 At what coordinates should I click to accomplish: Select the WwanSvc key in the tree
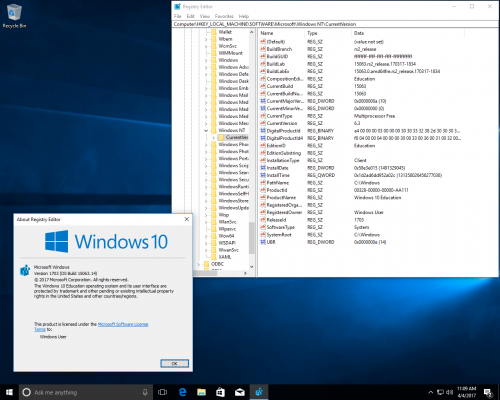point(228,250)
